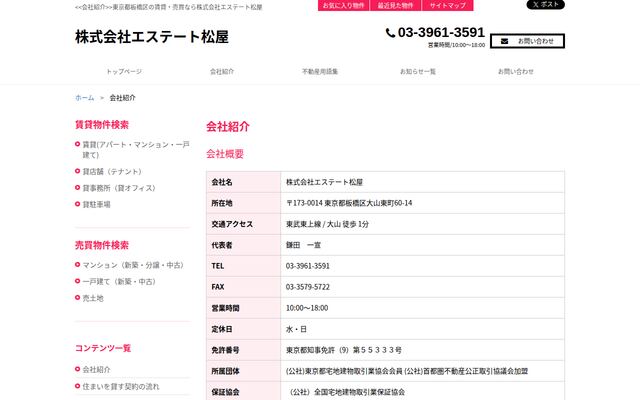
Task: Open サイトマップ sitemap tab
Action: [448, 5]
